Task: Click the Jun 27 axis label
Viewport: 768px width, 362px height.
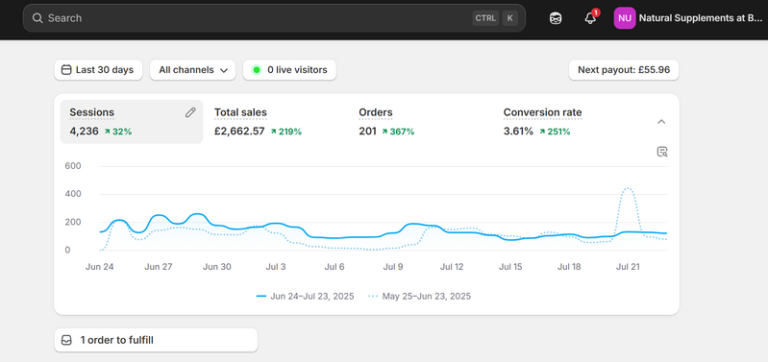Action: click(x=159, y=267)
